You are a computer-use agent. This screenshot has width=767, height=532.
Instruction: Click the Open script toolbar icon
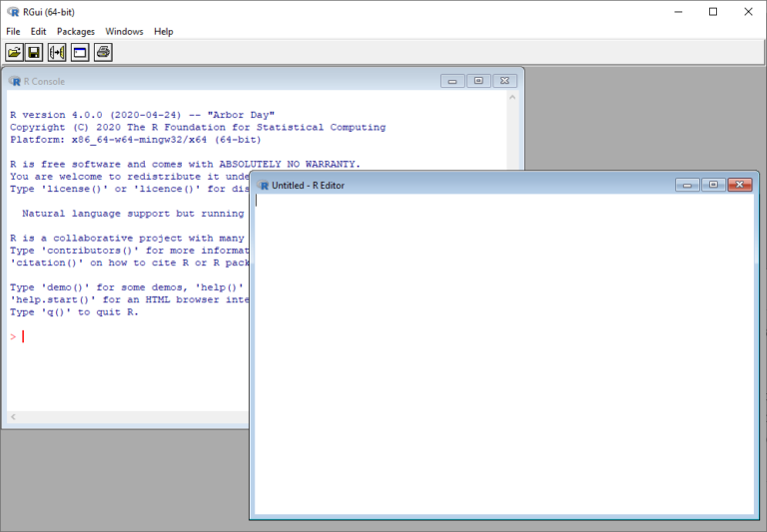(14, 52)
